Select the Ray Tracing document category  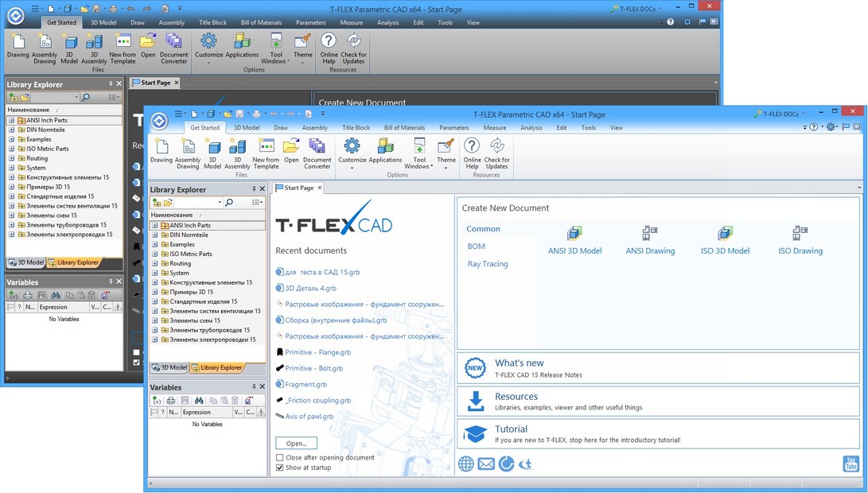click(x=488, y=264)
